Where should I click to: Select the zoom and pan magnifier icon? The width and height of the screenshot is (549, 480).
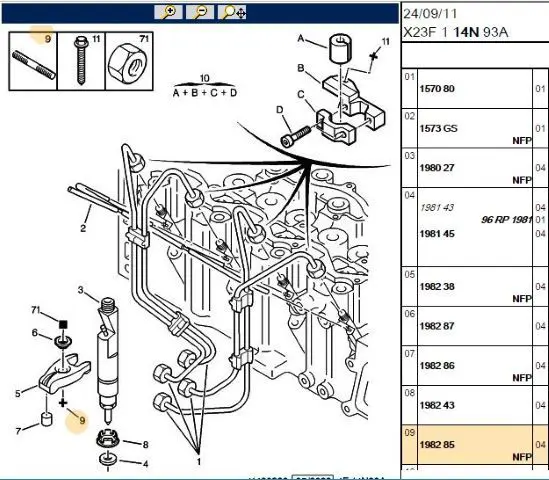click(232, 12)
